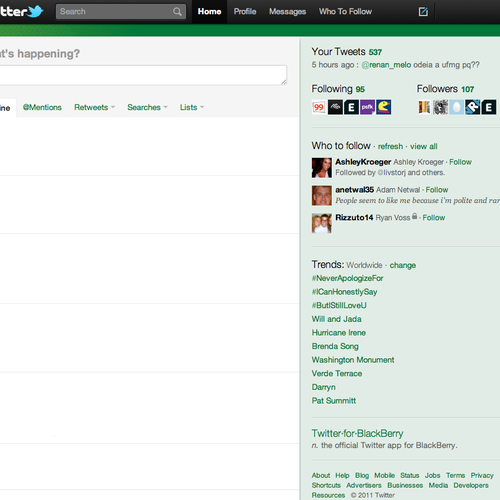This screenshot has height=500, width=500.
Task: Expand the Retweets dropdown
Action: coord(94,107)
